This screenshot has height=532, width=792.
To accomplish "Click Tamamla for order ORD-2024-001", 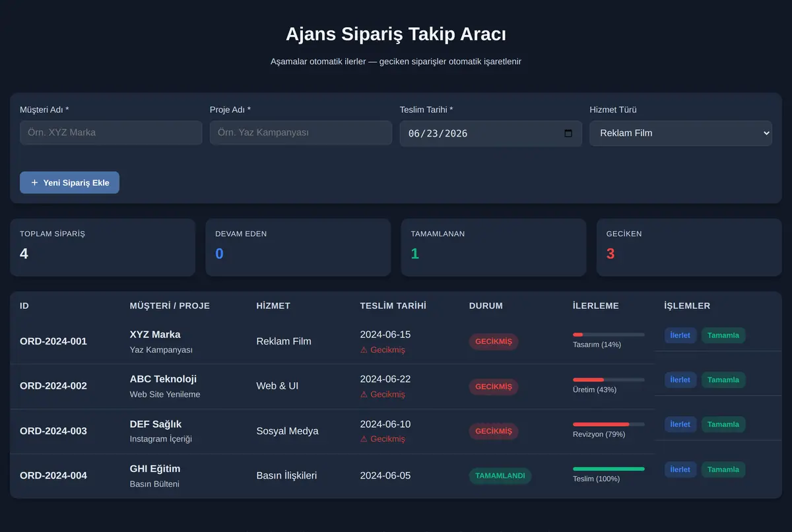I will pos(723,335).
